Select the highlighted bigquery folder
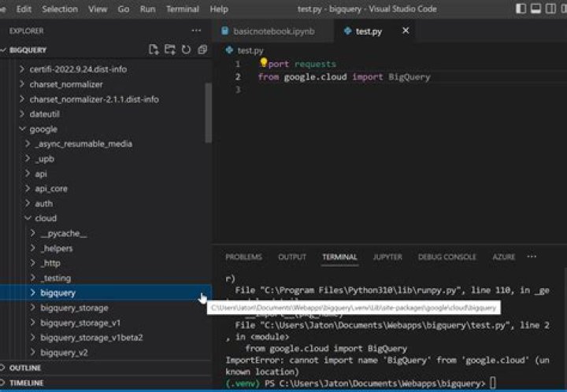The width and height of the screenshot is (567, 392). click(x=105, y=293)
